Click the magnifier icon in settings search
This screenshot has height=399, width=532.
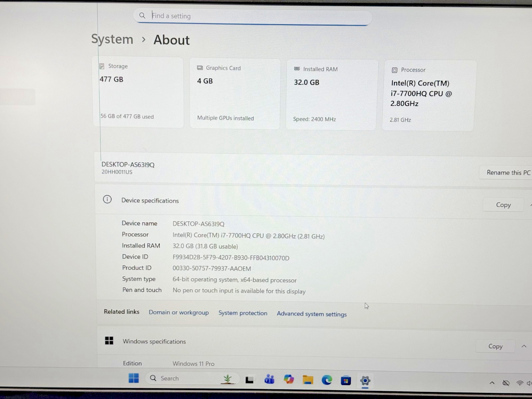(142, 15)
